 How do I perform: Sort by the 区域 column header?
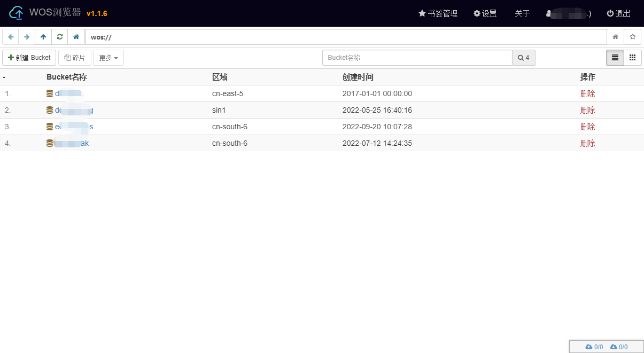(219, 77)
